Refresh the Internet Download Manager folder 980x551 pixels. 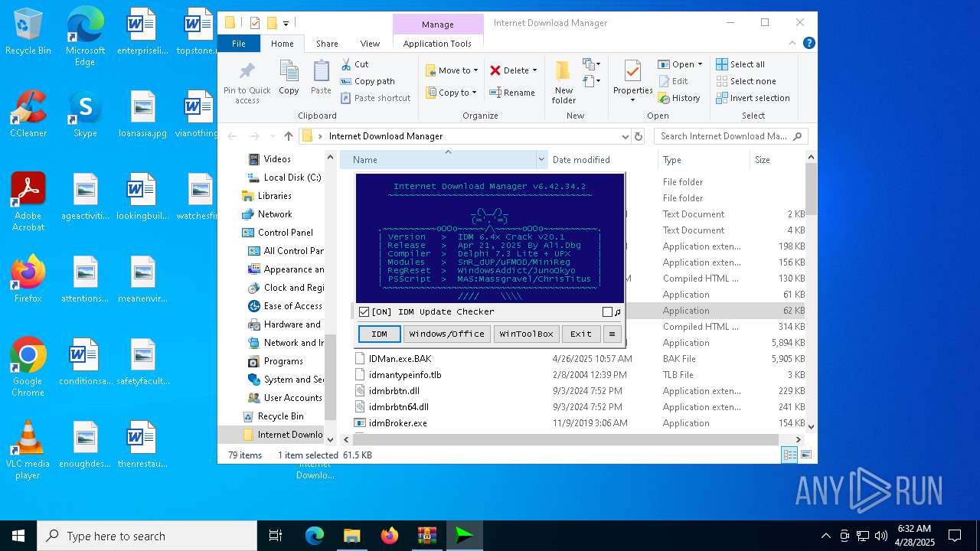coord(639,136)
